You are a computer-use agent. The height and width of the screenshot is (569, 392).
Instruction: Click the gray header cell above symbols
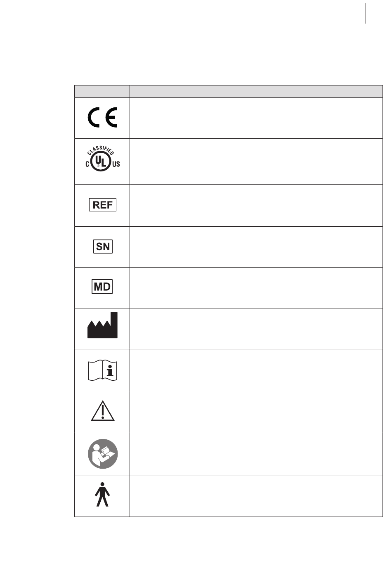tap(102, 91)
